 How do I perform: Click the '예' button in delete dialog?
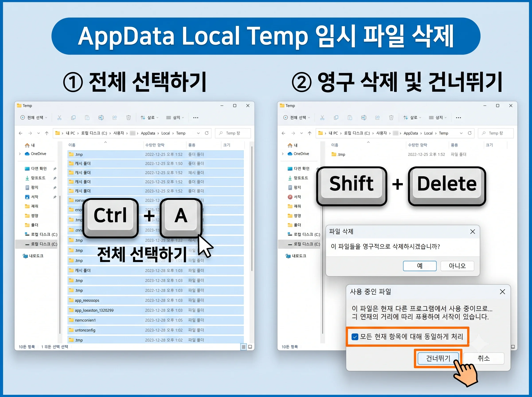click(419, 266)
